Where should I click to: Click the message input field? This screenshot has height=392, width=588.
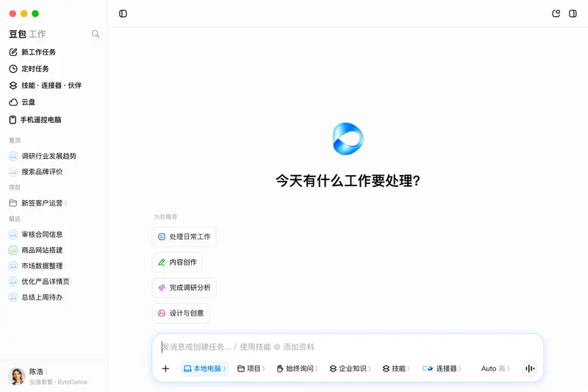coord(348,347)
